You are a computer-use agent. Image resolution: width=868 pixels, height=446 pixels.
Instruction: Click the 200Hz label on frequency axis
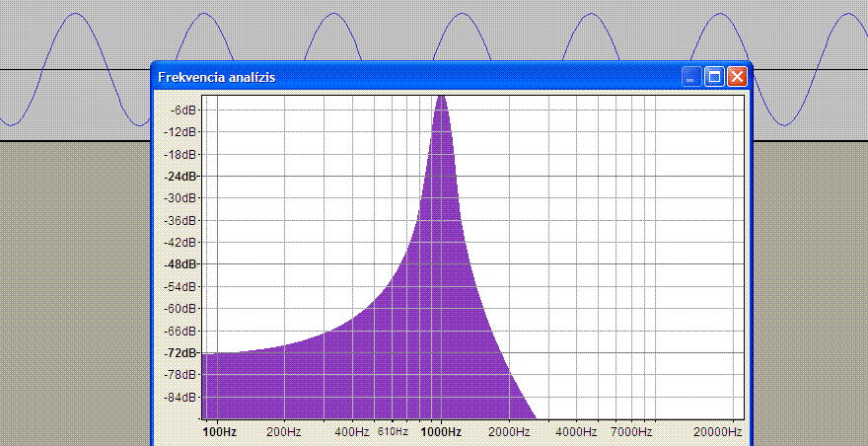pyautogui.click(x=284, y=432)
